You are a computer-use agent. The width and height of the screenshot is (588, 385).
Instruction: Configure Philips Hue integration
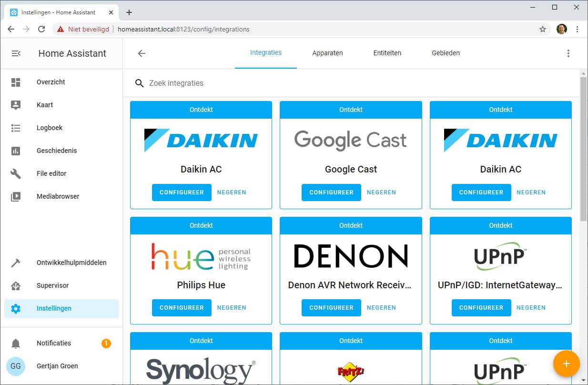click(182, 308)
